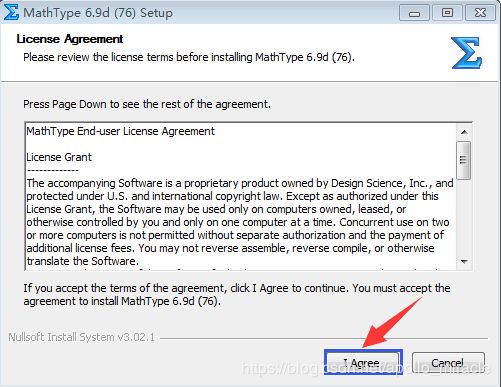Click the red arrow annotation
The height and width of the screenshot is (387, 501).
coord(393,323)
